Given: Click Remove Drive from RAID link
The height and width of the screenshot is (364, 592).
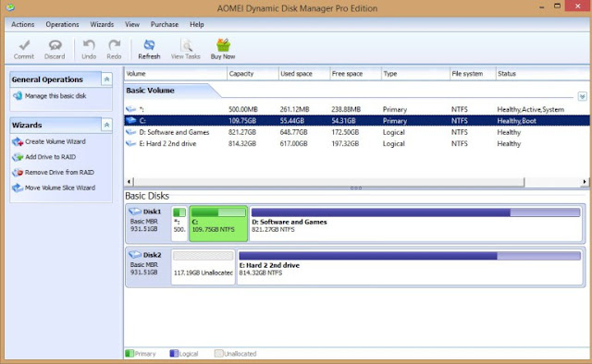Looking at the screenshot, I should [59, 173].
